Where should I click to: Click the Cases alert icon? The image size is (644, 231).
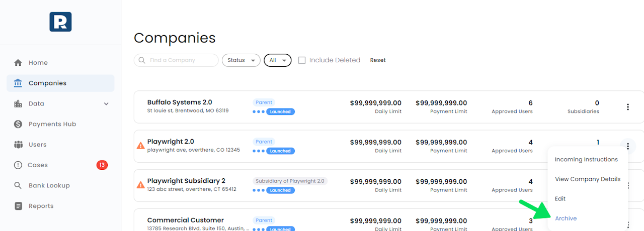click(x=18, y=165)
